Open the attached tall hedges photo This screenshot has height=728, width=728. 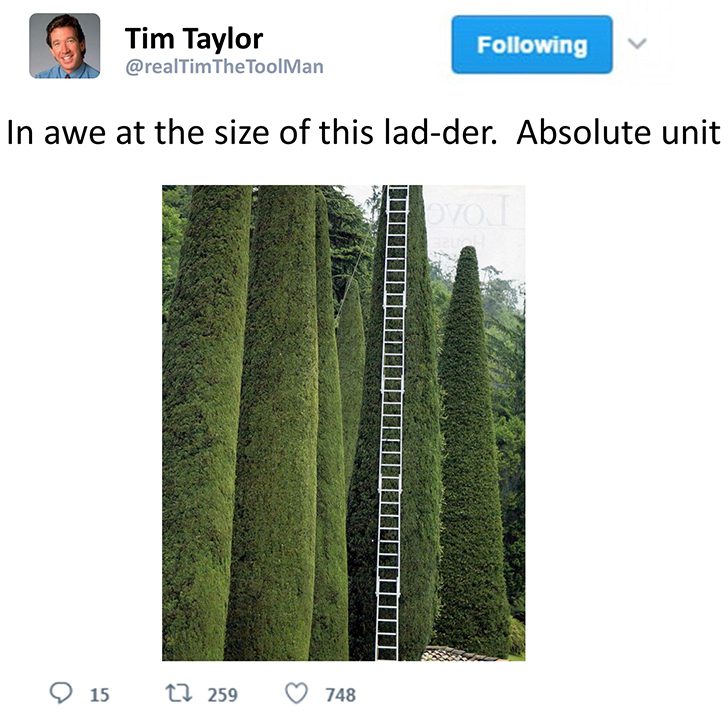(x=344, y=422)
